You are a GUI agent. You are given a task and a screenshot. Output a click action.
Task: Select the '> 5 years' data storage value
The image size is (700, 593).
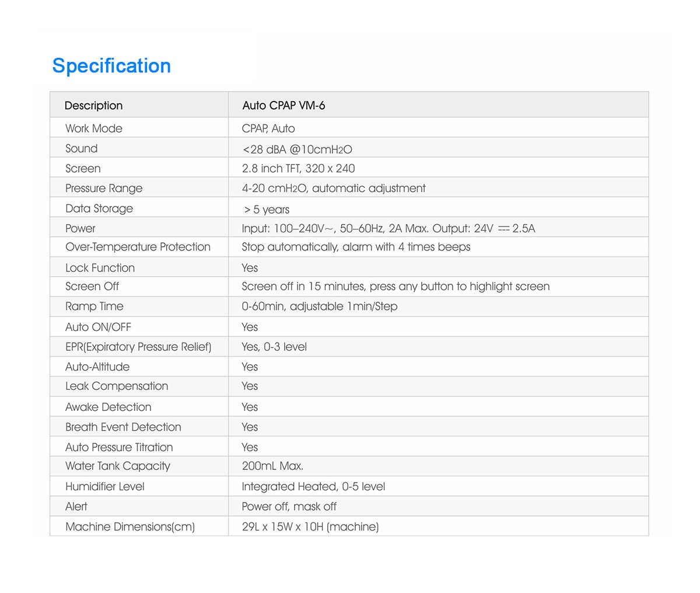[267, 210]
